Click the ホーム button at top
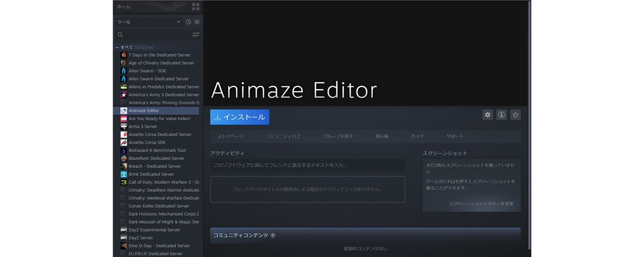This screenshot has height=257, width=644. [x=143, y=6]
